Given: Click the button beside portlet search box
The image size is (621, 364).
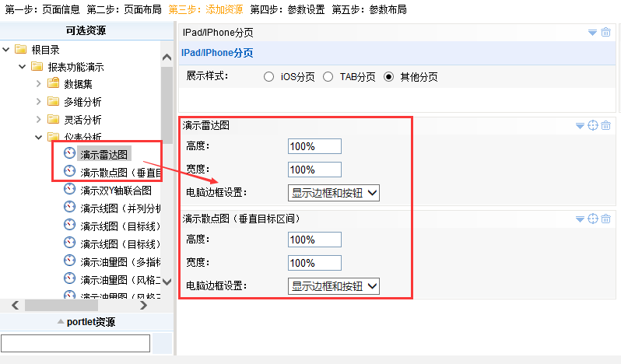Looking at the screenshot, I should coord(163,344).
